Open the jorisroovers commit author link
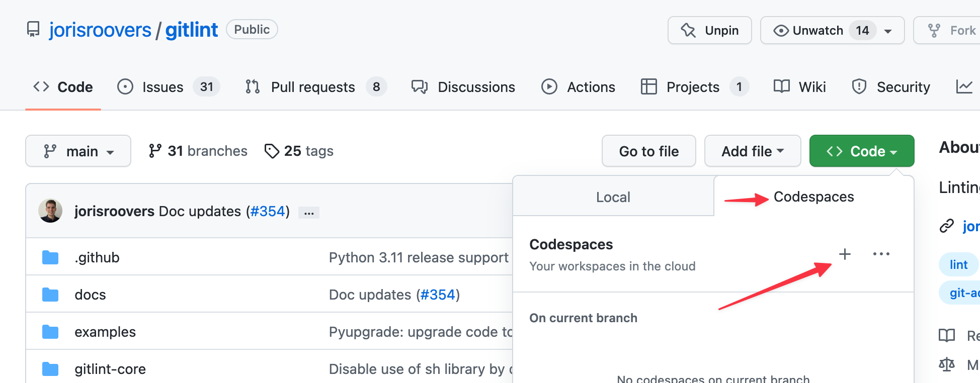 point(115,211)
